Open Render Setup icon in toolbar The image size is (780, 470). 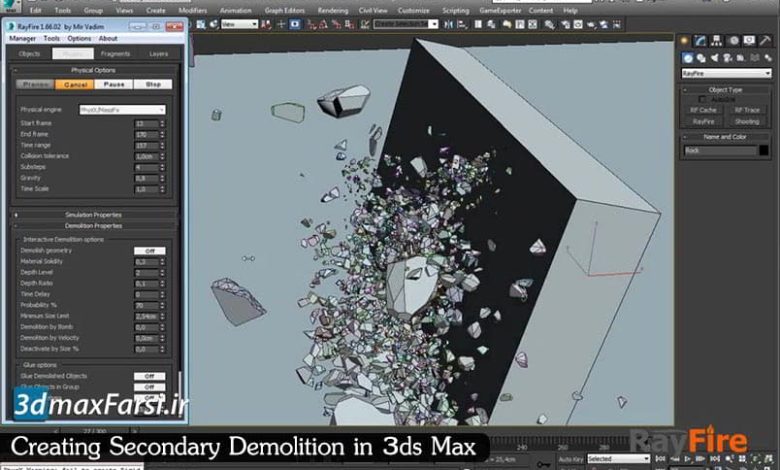(566, 24)
